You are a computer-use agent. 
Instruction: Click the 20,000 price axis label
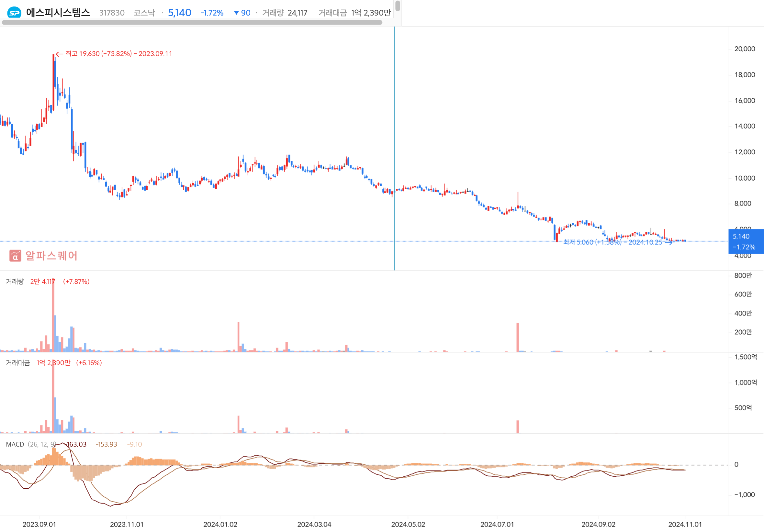tap(745, 49)
